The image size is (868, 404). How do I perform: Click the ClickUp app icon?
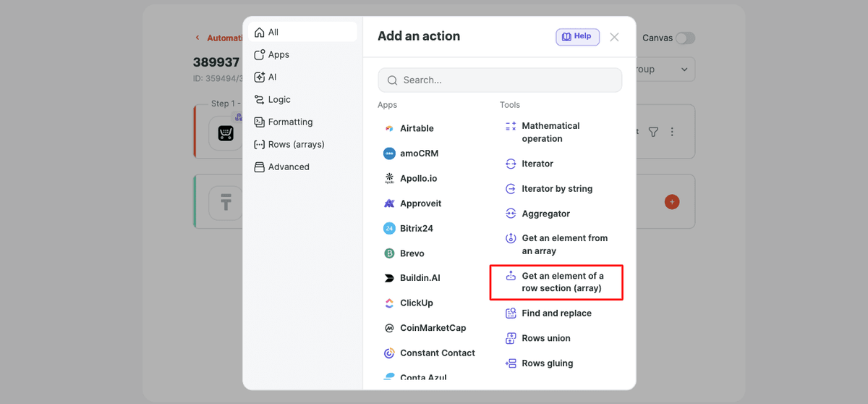pyautogui.click(x=389, y=303)
